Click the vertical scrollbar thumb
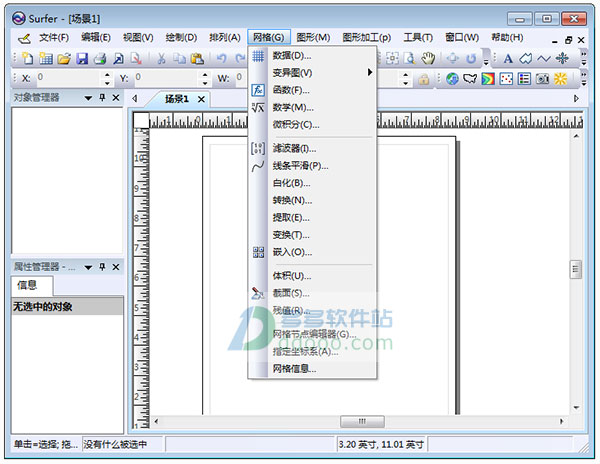The height and width of the screenshot is (464, 600). (576, 270)
